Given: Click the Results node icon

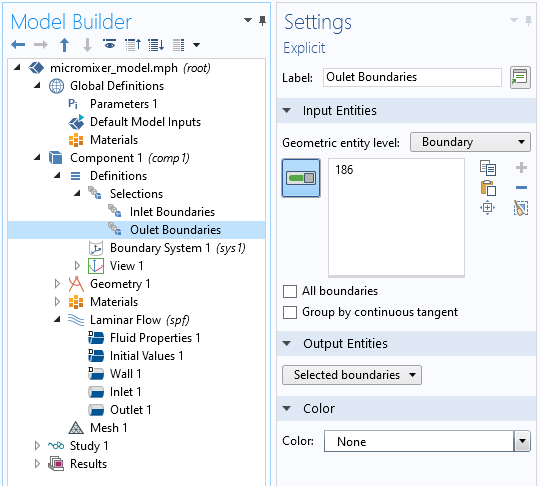Looking at the screenshot, I should click(56, 463).
